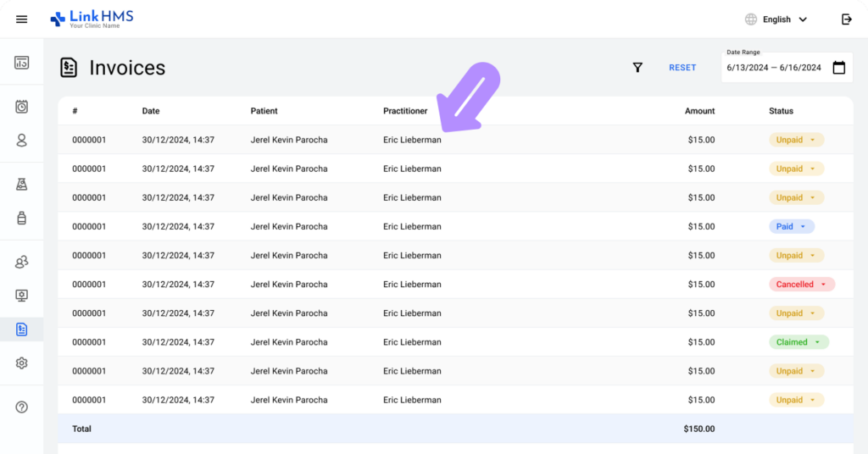Click the date in the Cancelled row

[178, 285]
